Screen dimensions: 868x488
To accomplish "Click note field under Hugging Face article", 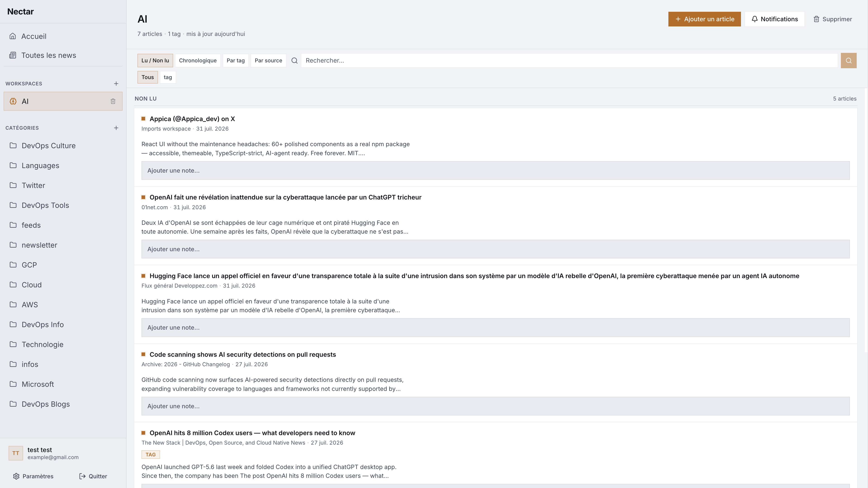I will pos(495,328).
